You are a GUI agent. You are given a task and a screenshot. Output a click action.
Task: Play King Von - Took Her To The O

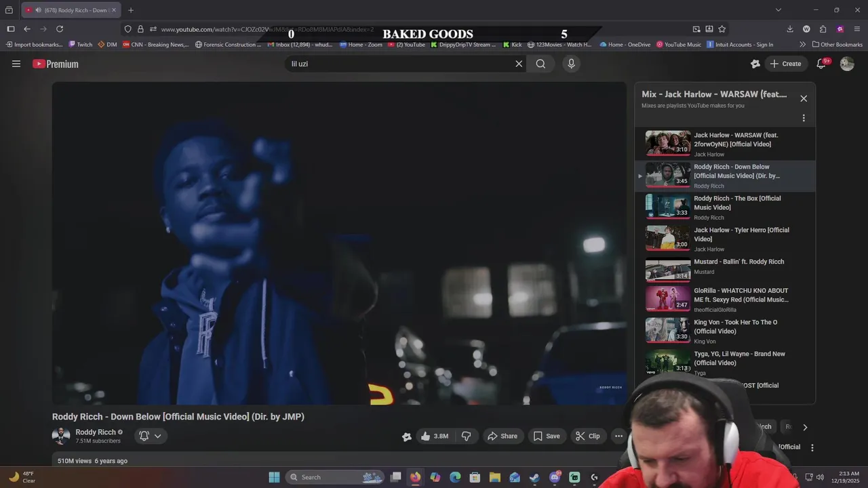tap(725, 331)
